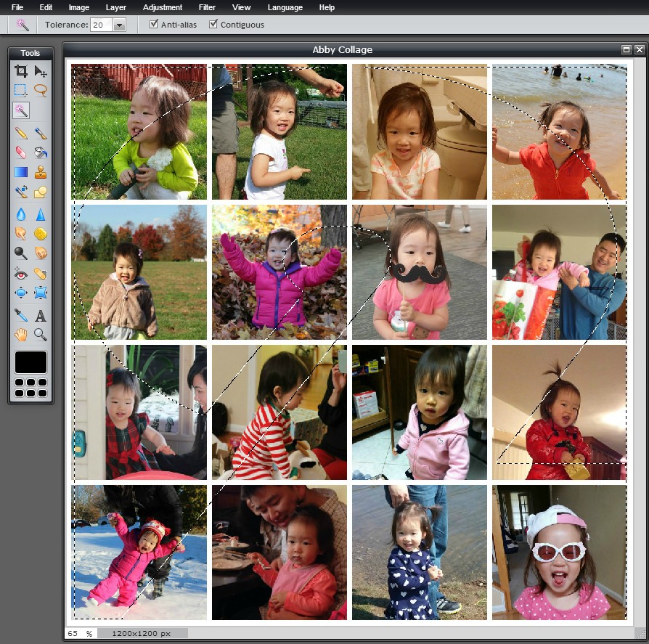This screenshot has width=649, height=644.
Task: Toggle the Anti-alias checkbox
Action: tap(154, 24)
